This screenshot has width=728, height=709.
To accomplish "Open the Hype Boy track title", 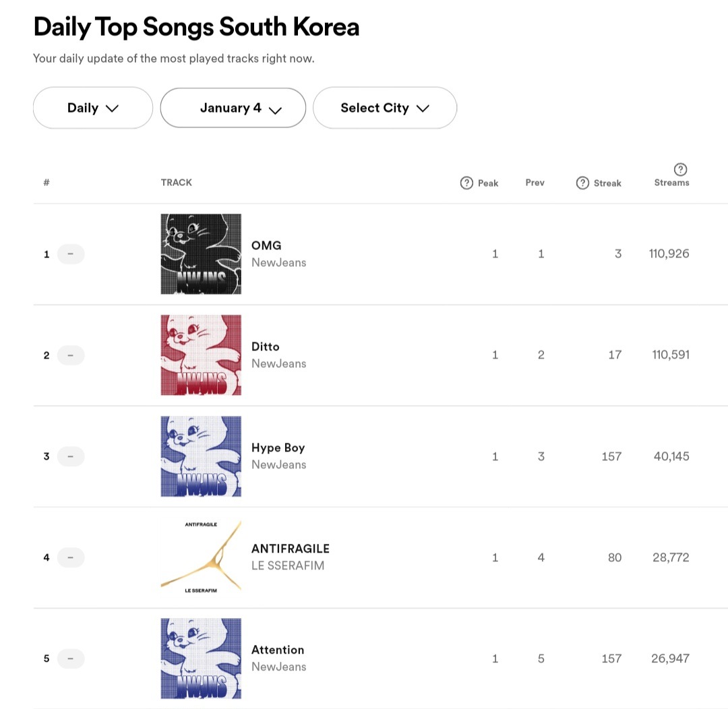I will 278,448.
